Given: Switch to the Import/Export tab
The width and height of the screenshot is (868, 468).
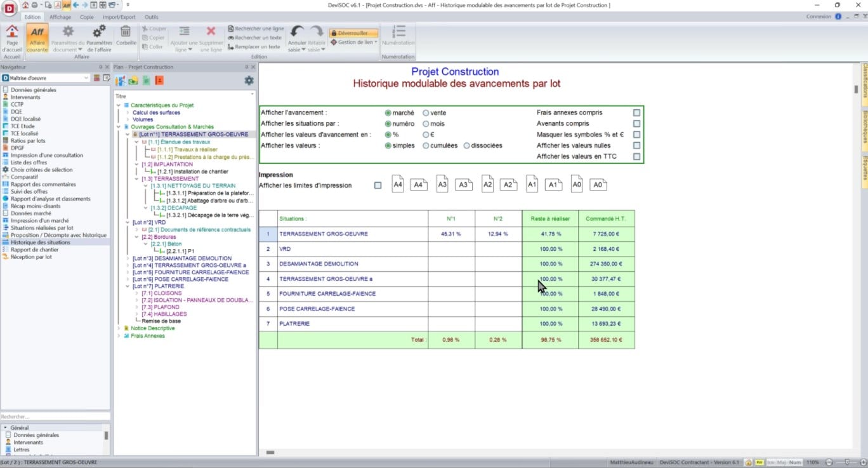Looking at the screenshot, I should [x=119, y=17].
